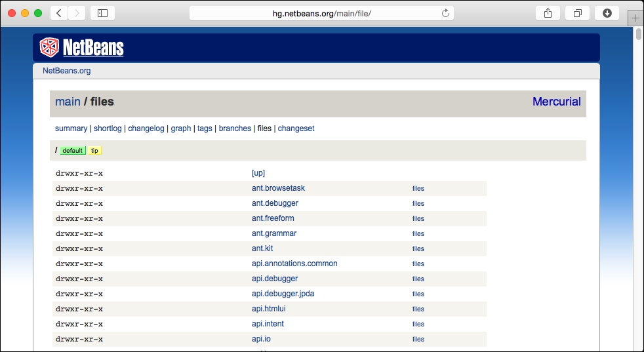Viewport: 644px width, 352px height.
Task: Click files link for api.debugger
Action: click(418, 279)
